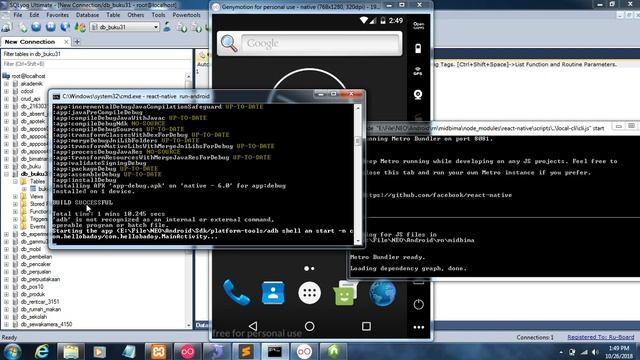The width and height of the screenshot is (640, 360).
Task: Open the Phone app in emulator dock
Action: click(x=236, y=293)
